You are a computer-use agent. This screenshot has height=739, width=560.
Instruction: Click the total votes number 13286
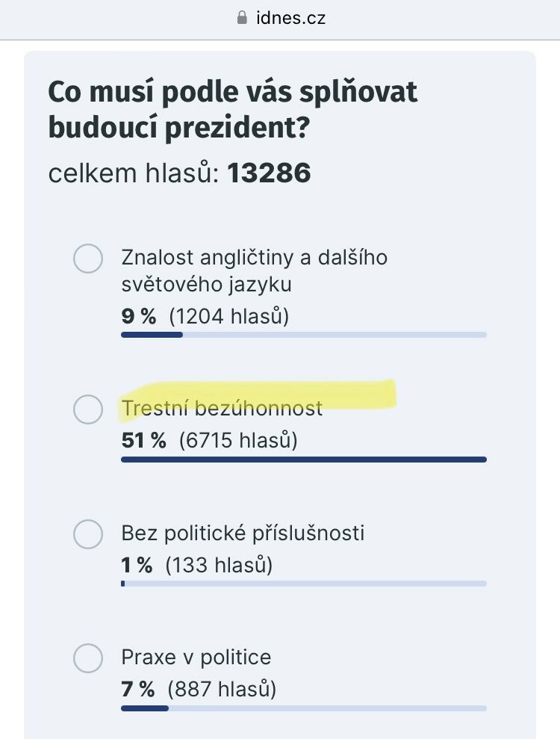269,173
